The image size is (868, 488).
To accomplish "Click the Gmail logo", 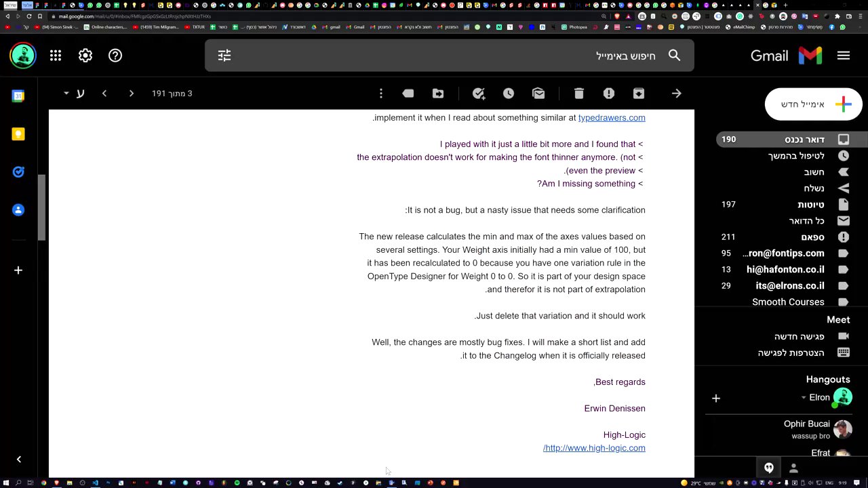I will click(787, 56).
